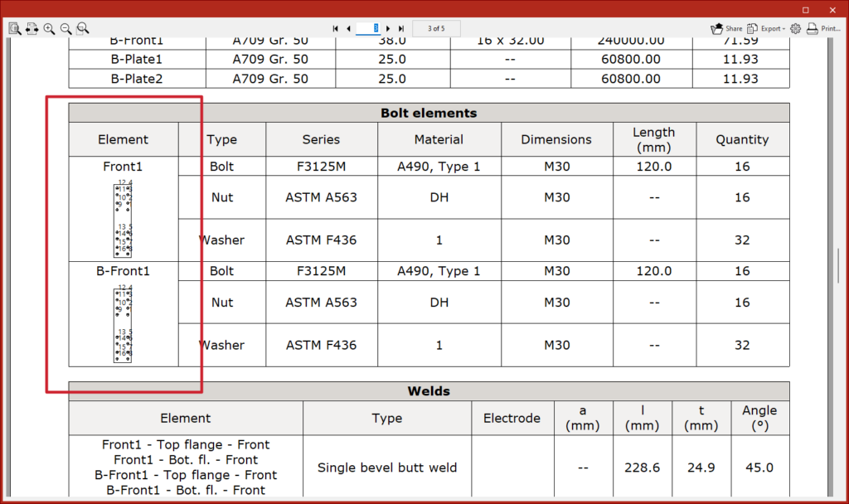Click 'B-Front1 - Bot. fl. - Front' weld entry

[x=185, y=490]
